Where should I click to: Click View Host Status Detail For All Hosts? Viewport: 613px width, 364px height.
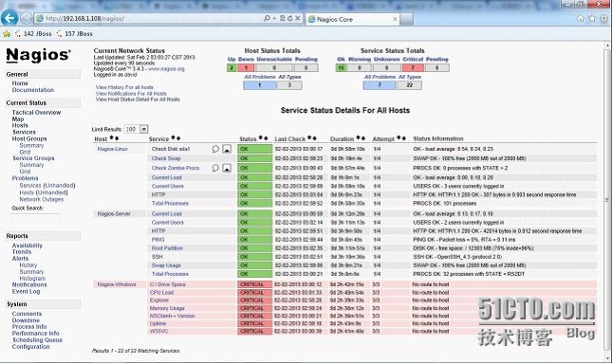click(138, 100)
